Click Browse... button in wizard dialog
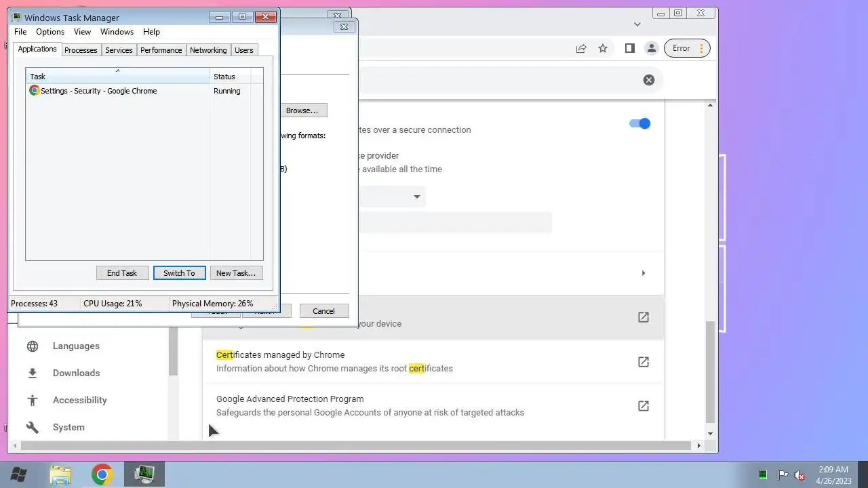 (302, 110)
